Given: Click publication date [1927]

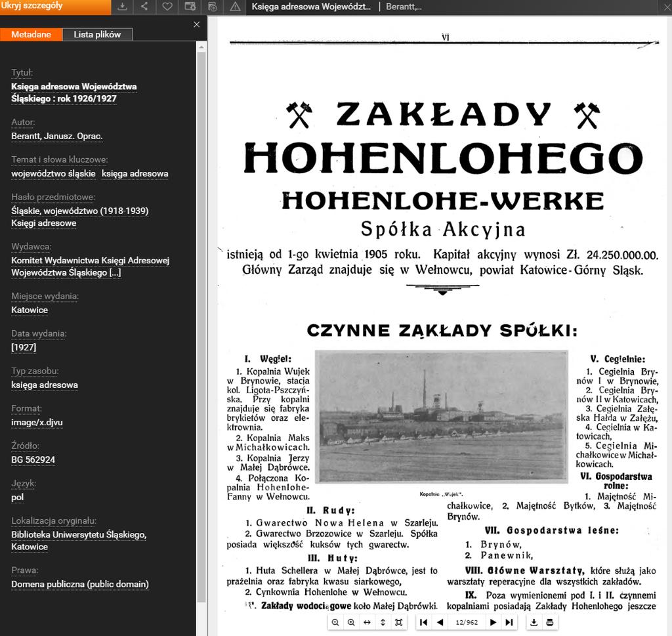Looking at the screenshot, I should (24, 348).
